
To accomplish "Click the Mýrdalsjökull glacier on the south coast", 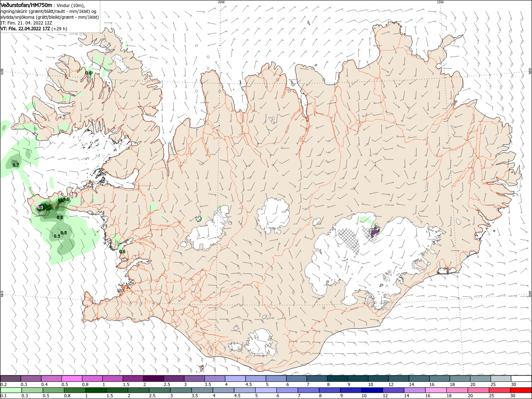I will click(261, 343).
